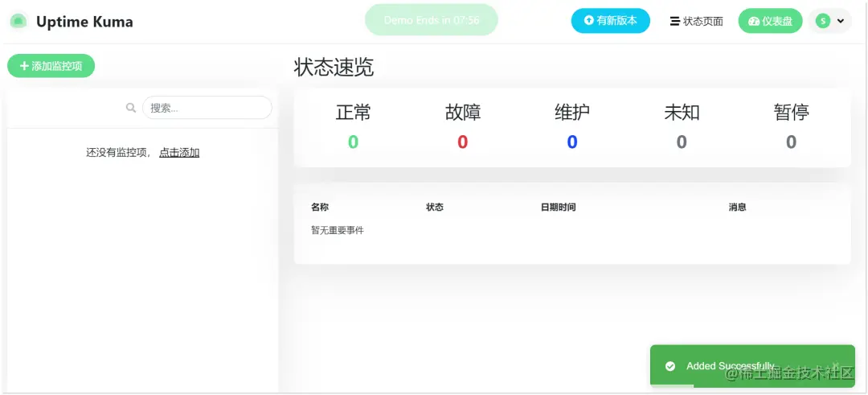Click the Uptime Kuma logo icon
868x395 pixels.
click(x=18, y=22)
